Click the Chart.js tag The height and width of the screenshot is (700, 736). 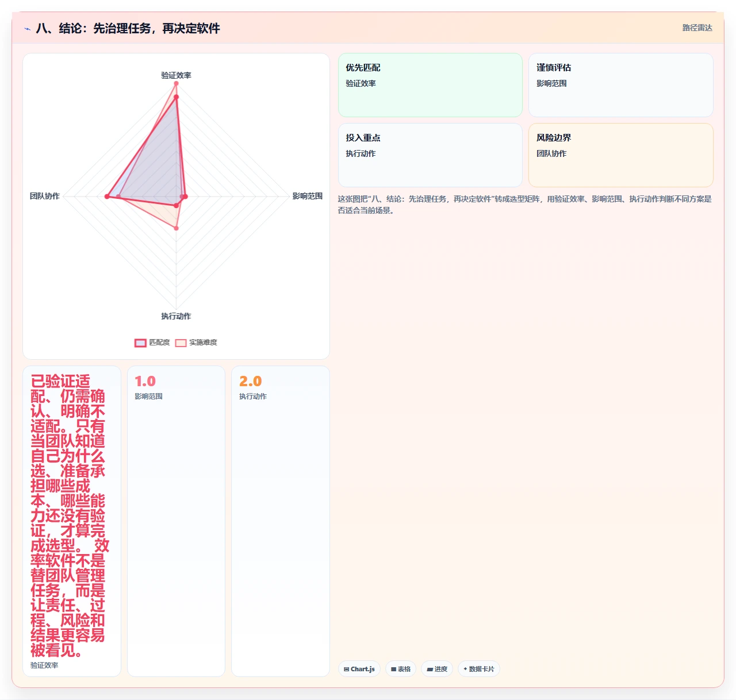[359, 669]
